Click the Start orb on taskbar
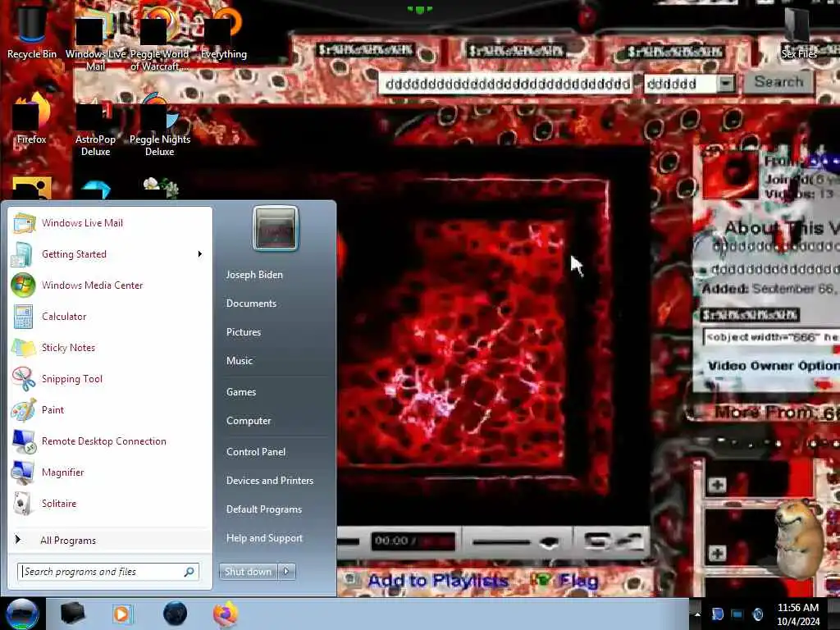840x630 pixels. [22, 614]
